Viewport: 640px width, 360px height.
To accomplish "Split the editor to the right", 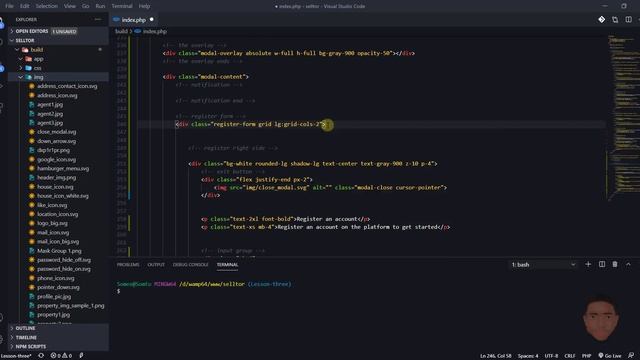I will (629, 20).
